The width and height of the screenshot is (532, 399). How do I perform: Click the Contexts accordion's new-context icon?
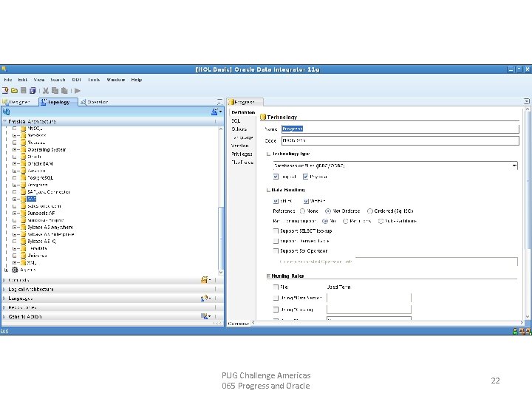[205, 280]
